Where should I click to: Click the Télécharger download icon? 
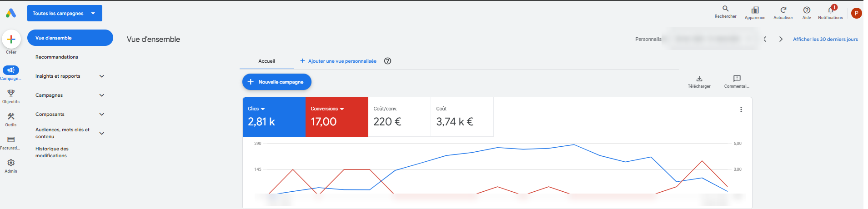699,79
